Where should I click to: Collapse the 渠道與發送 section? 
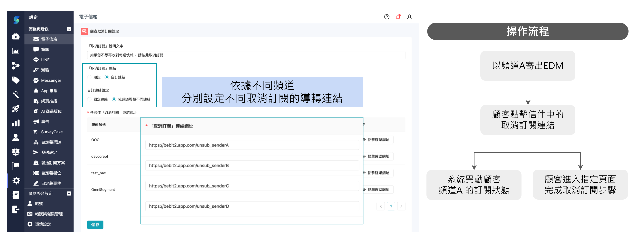click(69, 29)
